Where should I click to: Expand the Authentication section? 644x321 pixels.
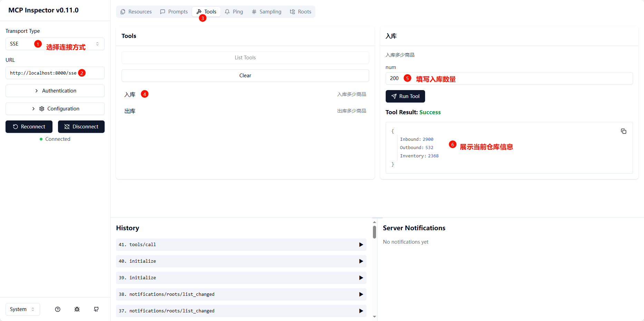pos(55,91)
